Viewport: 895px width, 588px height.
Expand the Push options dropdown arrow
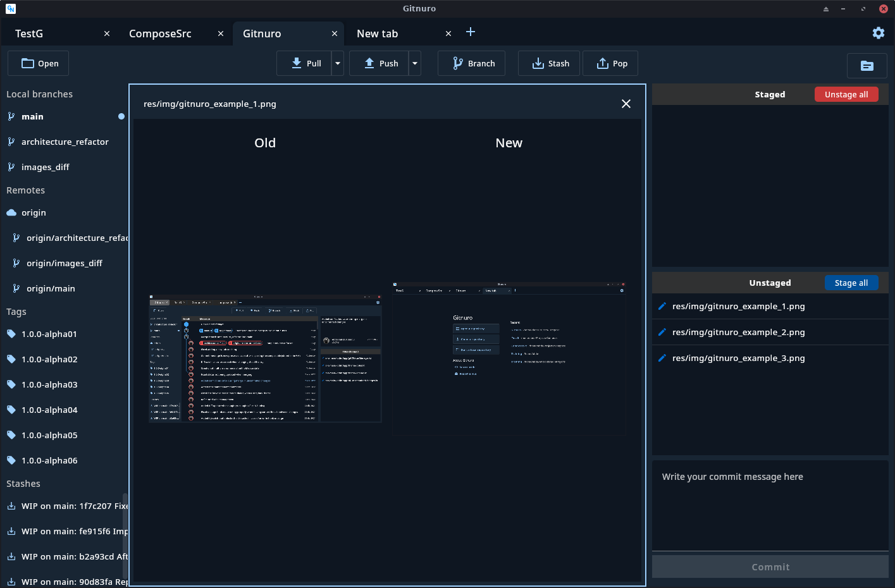click(415, 63)
